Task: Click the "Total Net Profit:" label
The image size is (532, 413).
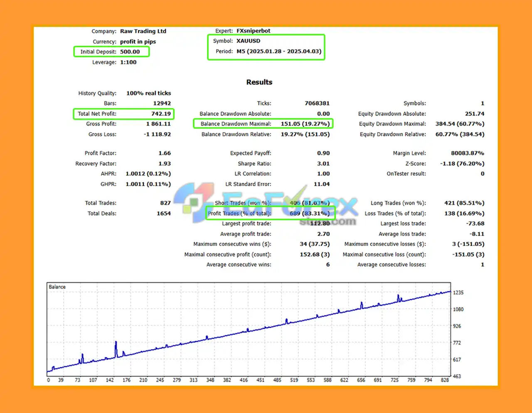Action: (x=97, y=114)
